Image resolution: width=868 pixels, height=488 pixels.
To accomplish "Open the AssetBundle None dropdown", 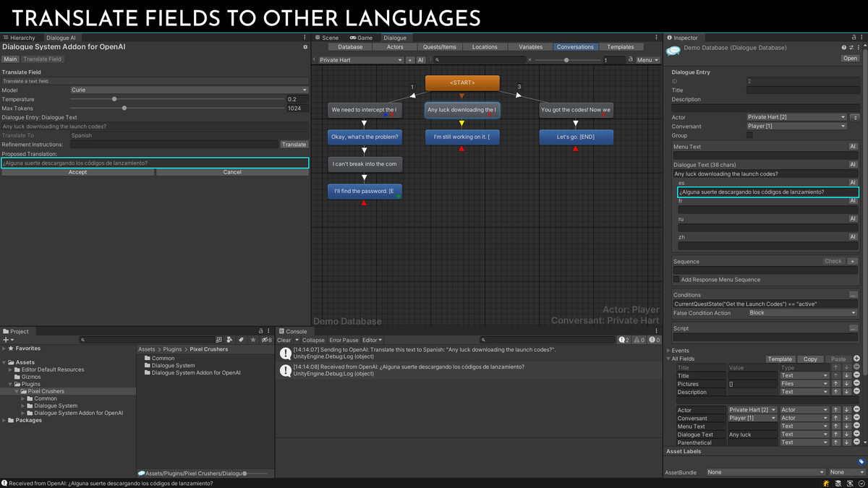I will pyautogui.click(x=767, y=472).
